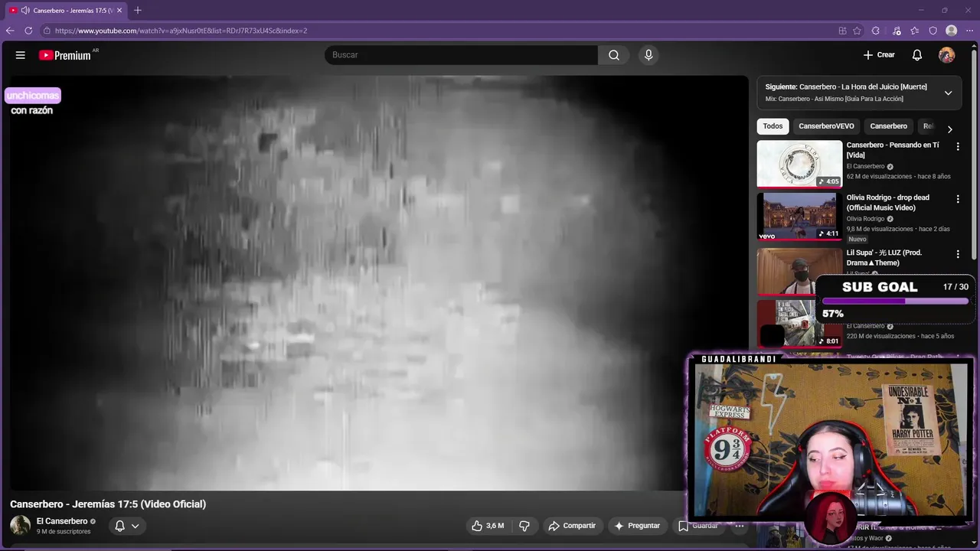Screen dimensions: 980x551
Task: Open the favorites list icon
Action: point(915,31)
